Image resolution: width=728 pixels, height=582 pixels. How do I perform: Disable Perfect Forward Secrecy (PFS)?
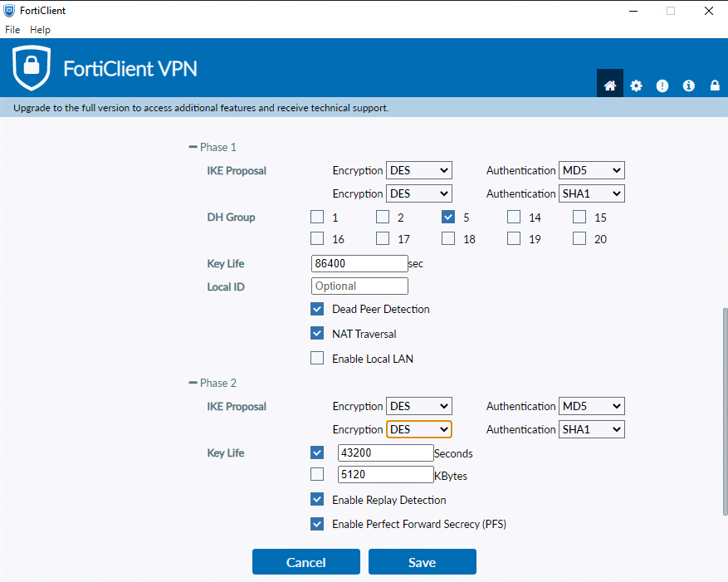click(317, 524)
